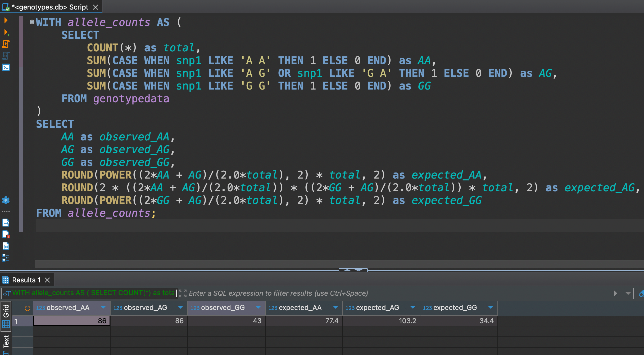Execute the whole SQL script
This screenshot has height=355, width=644.
click(6, 44)
